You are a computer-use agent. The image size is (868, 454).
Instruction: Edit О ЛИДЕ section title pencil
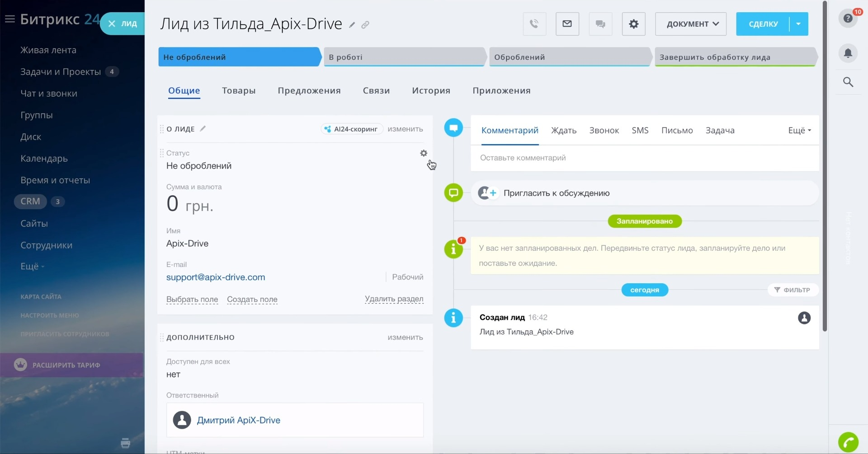(x=203, y=129)
